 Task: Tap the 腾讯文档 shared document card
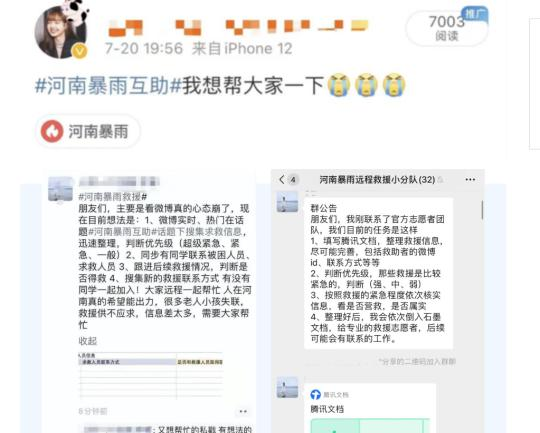370,408
